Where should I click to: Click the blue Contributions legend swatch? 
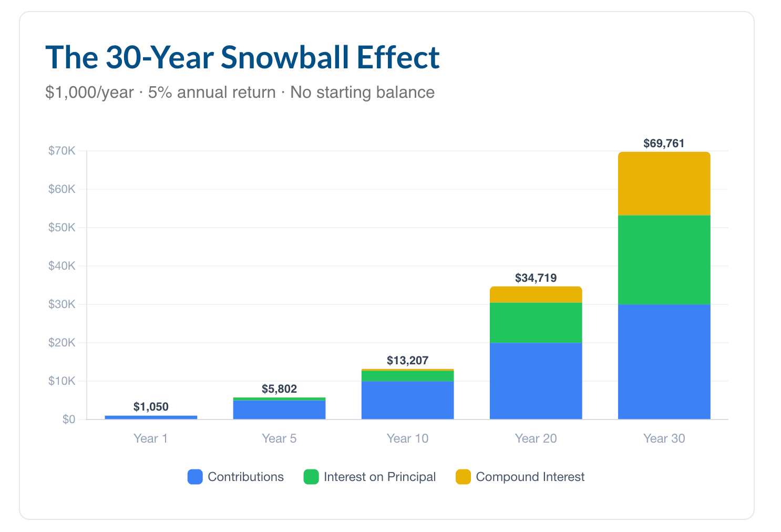coord(195,477)
